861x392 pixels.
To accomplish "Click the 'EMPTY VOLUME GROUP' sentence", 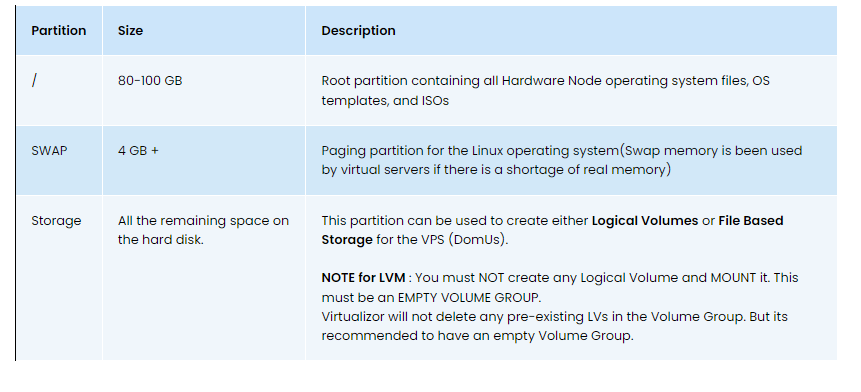I will pos(431,298).
